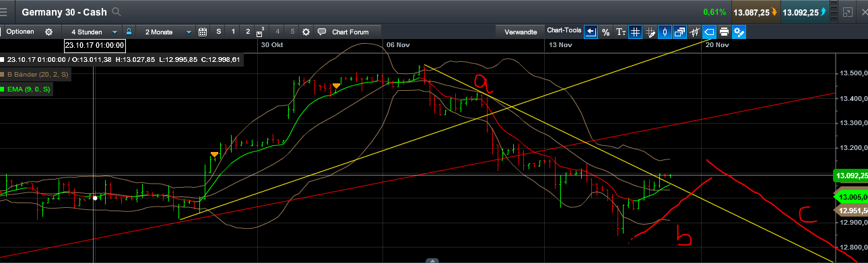This screenshot has height=263, width=868.
Task: Click the white OHLC color square
Action: click(2, 59)
